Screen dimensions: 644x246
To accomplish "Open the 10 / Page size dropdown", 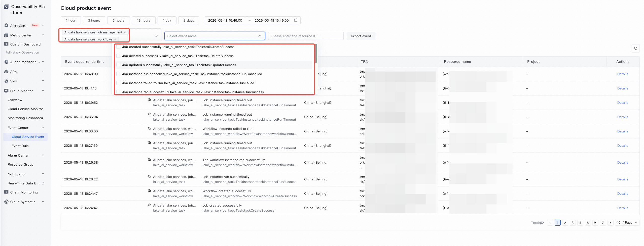I will (628, 223).
